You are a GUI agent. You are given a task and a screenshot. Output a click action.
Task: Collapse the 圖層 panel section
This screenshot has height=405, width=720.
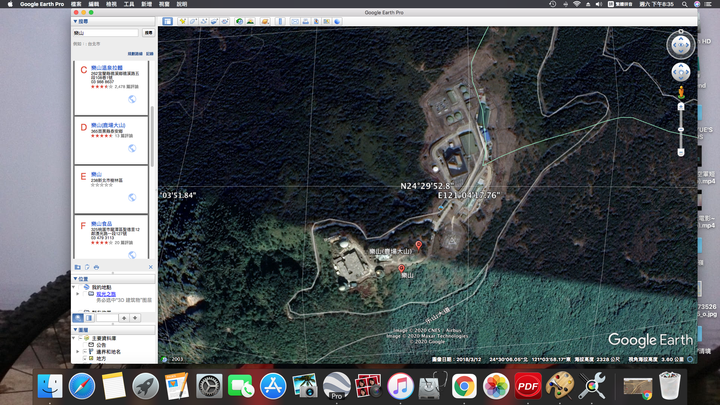[76, 328]
